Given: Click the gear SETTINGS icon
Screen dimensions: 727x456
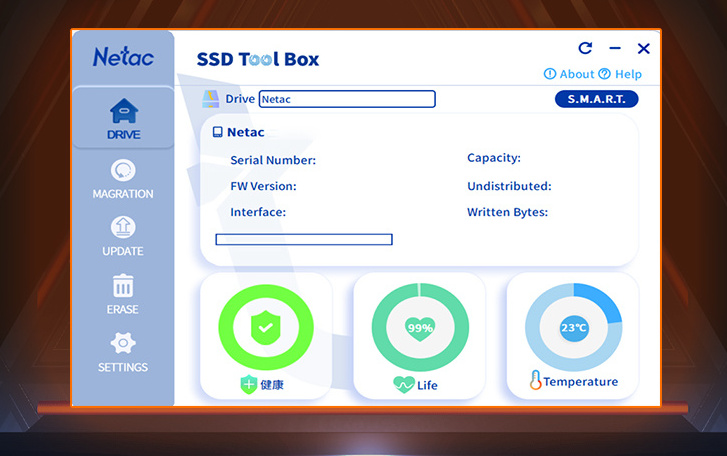Looking at the screenshot, I should [x=123, y=343].
